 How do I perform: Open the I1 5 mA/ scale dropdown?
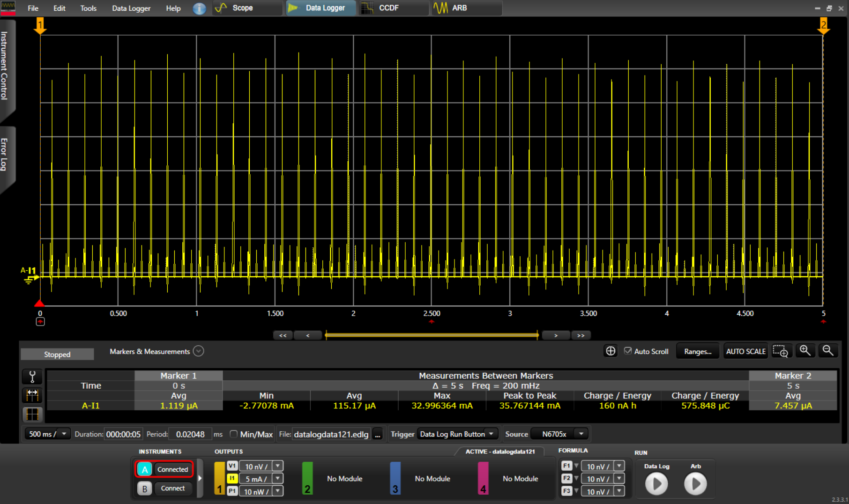click(x=278, y=478)
